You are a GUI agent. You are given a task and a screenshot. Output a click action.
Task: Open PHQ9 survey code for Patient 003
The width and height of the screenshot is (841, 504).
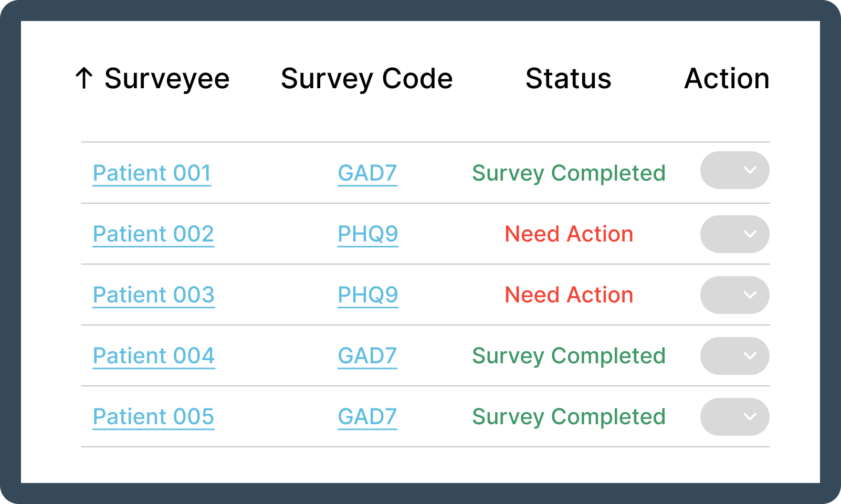[x=367, y=295]
